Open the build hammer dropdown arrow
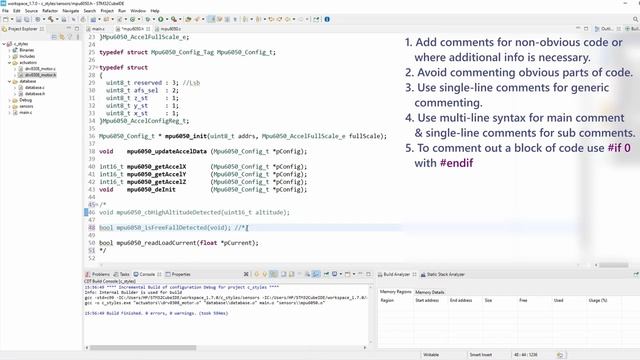This screenshot has width=640, height=360. 57,19
